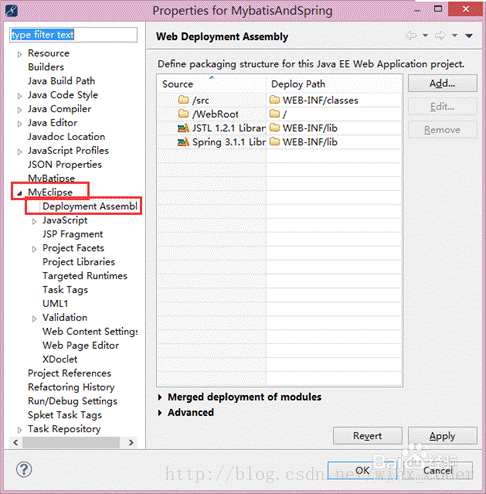The height and width of the screenshot is (494, 486).
Task: Click the tree horizontal scrollbar left arrow
Action: pyautogui.click(x=16, y=442)
